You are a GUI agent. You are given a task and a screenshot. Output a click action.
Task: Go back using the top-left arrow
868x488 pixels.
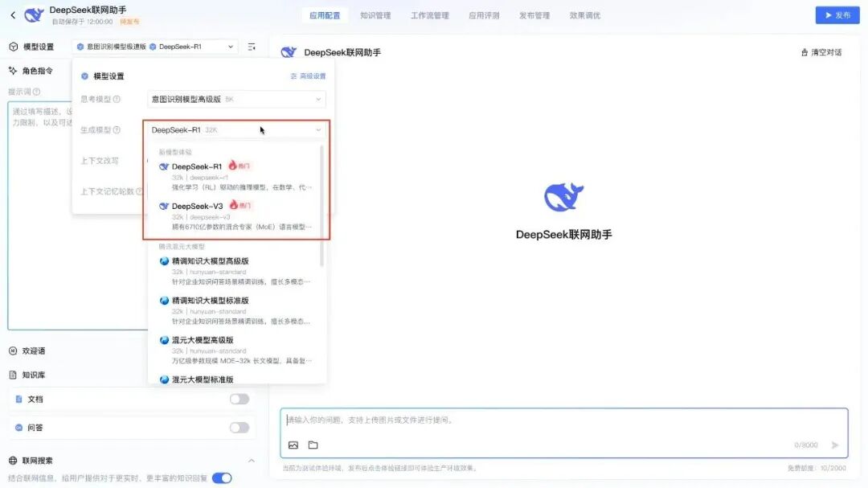(x=14, y=15)
